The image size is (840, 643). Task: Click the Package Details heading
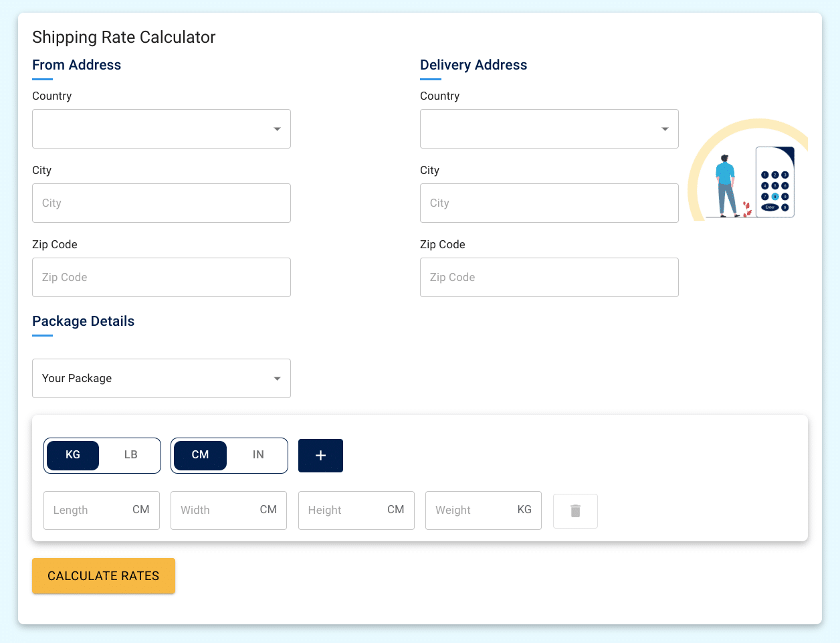[x=83, y=321]
